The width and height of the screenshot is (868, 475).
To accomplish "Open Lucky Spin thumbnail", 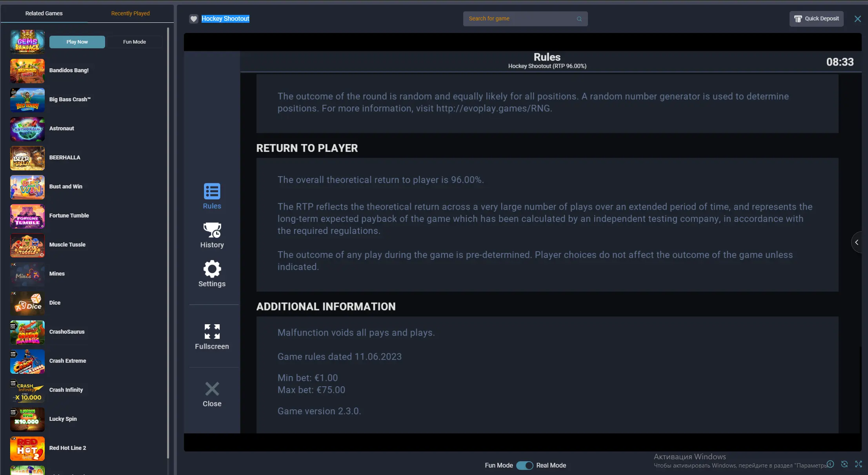I will pos(27,419).
